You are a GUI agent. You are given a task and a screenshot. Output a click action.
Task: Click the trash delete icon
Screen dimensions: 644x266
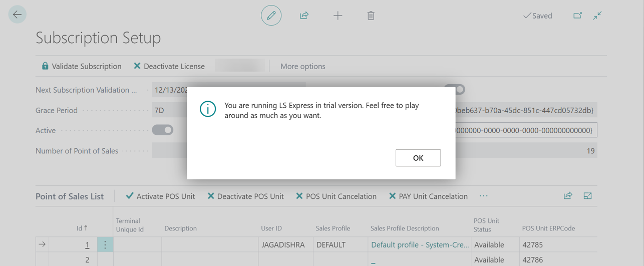pyautogui.click(x=371, y=16)
